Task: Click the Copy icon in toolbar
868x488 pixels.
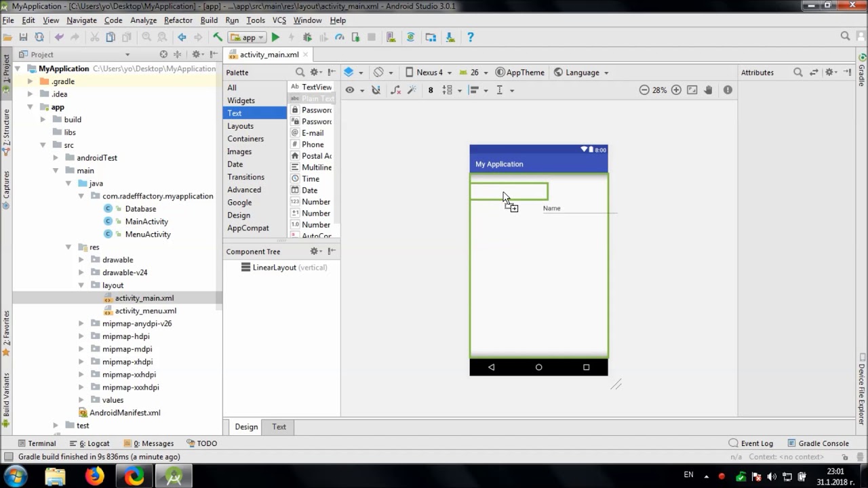Action: coord(110,37)
